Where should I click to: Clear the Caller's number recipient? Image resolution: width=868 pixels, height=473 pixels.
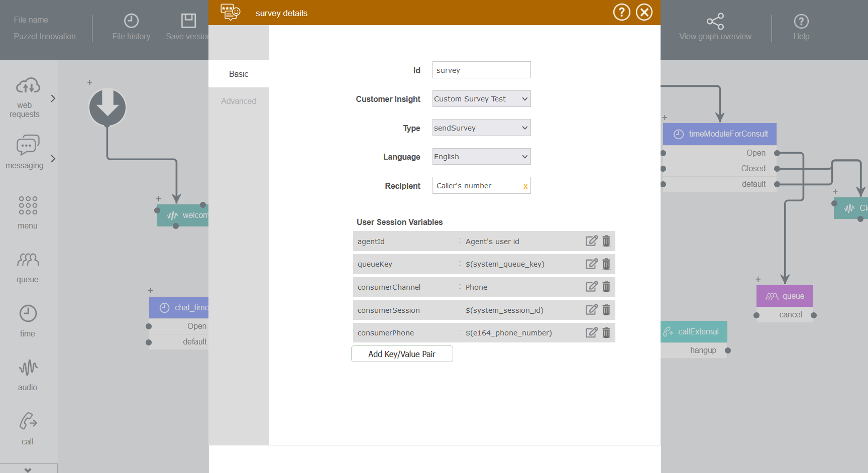525,186
